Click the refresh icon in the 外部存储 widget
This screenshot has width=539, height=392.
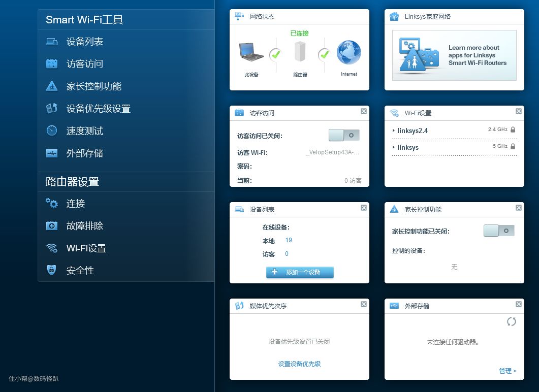click(x=511, y=321)
